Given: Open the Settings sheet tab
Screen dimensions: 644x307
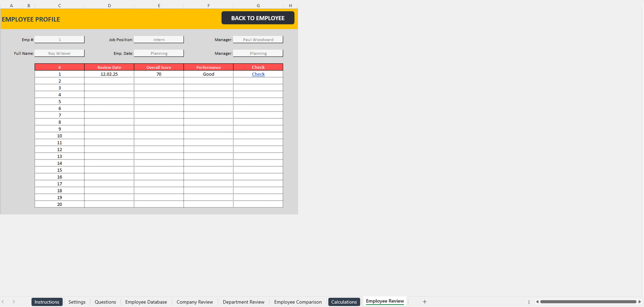Looking at the screenshot, I should click(77, 302).
